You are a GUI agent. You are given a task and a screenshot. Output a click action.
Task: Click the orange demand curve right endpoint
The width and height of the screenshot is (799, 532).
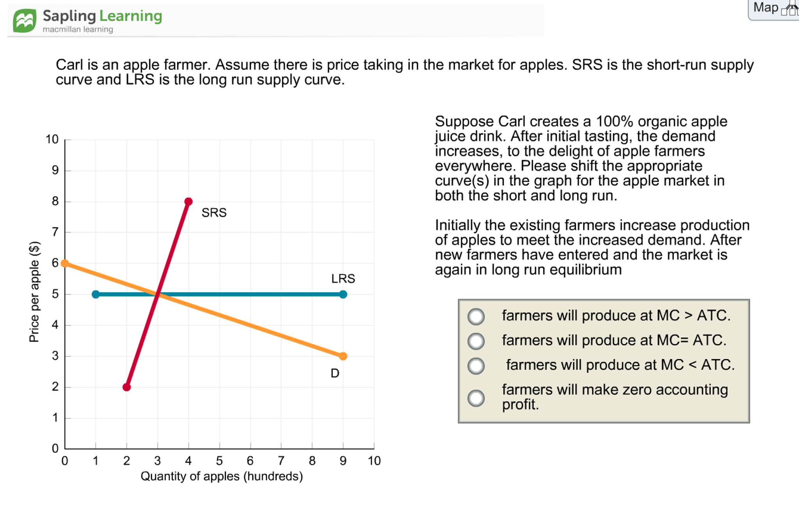point(343,356)
